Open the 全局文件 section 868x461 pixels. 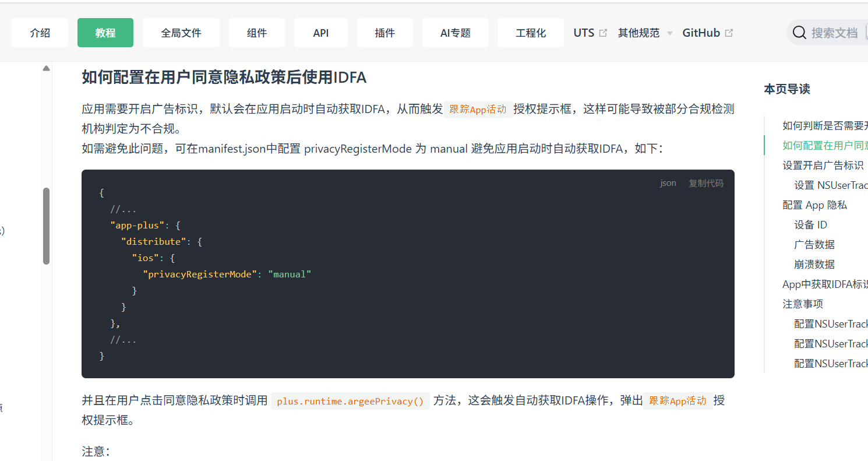click(x=181, y=33)
